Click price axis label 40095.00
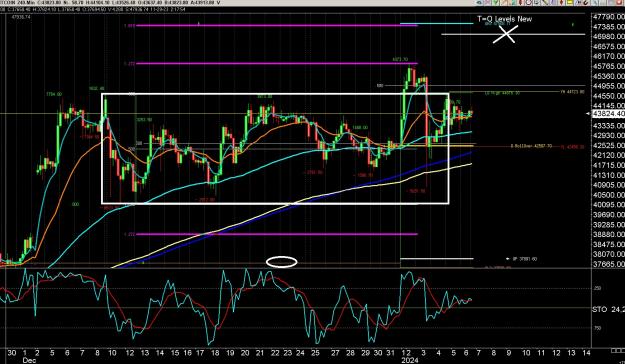The width and height of the screenshot is (625, 364). pos(609,205)
